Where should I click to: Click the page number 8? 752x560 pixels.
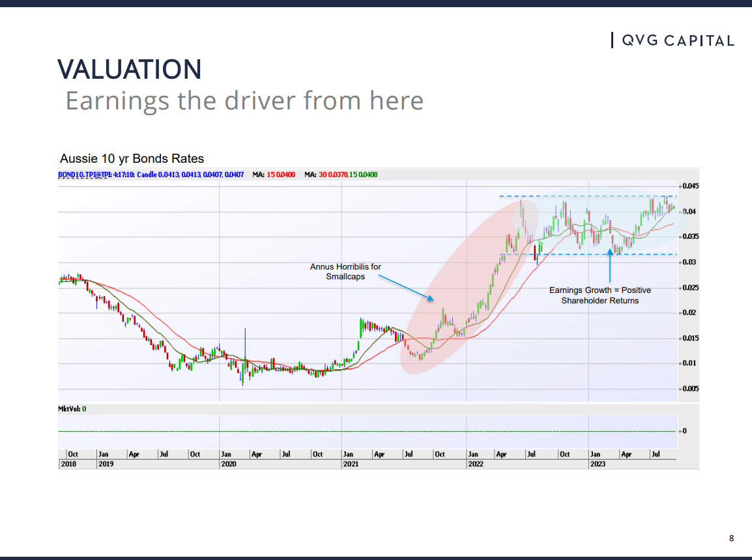(731, 538)
